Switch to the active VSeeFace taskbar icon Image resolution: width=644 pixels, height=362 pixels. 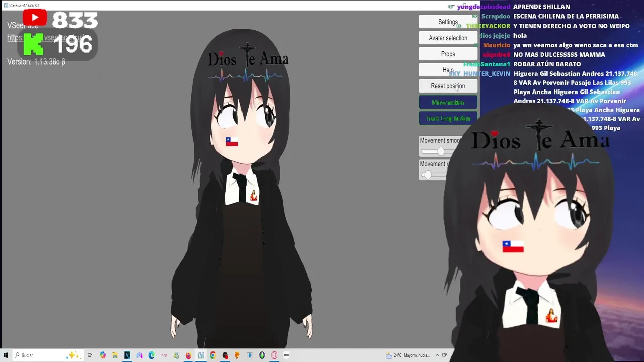pyautogui.click(x=201, y=355)
